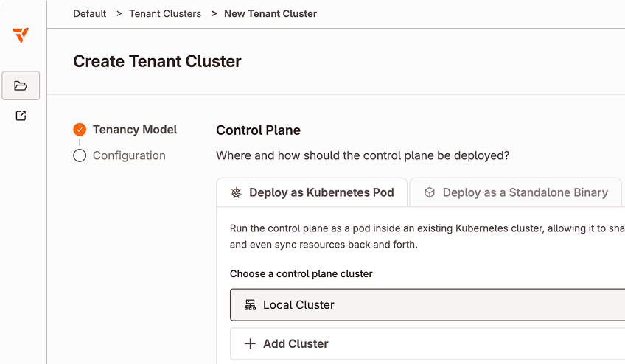Image resolution: width=625 pixels, height=364 pixels.
Task: Open the Tenancy Model step label
Action: pyautogui.click(x=135, y=130)
